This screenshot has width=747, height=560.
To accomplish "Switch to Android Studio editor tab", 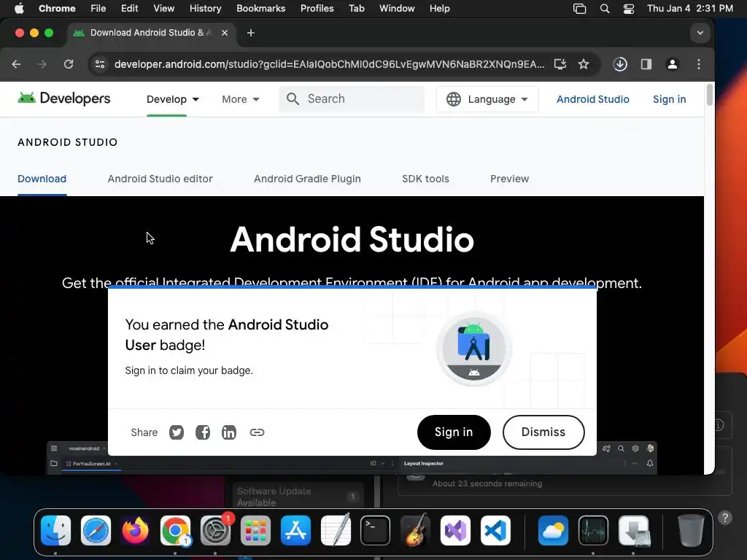I will tap(160, 179).
